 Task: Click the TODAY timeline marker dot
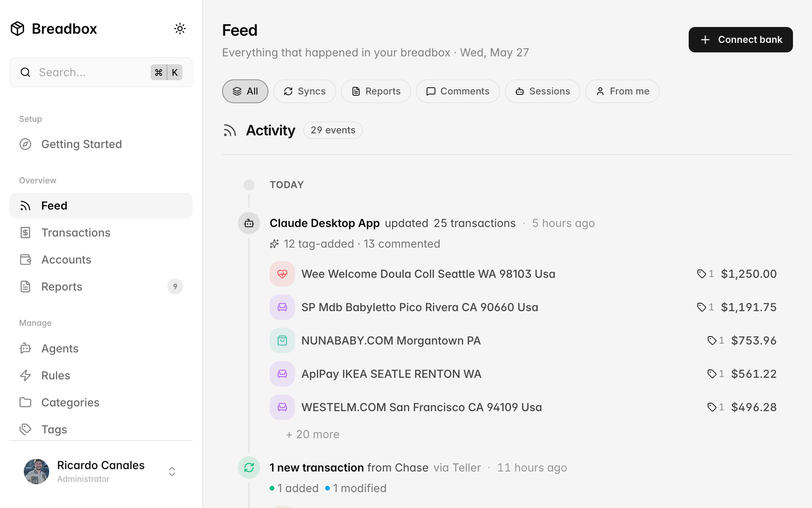(x=249, y=185)
